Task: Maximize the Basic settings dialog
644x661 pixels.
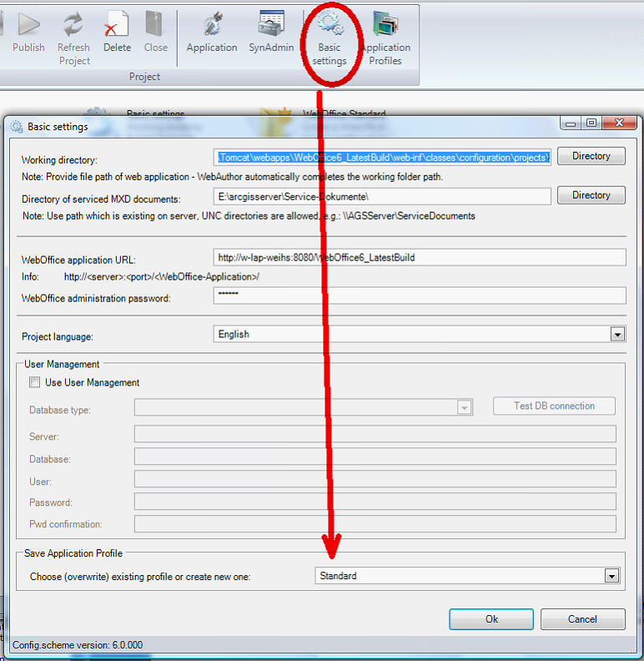Action: coord(591,123)
